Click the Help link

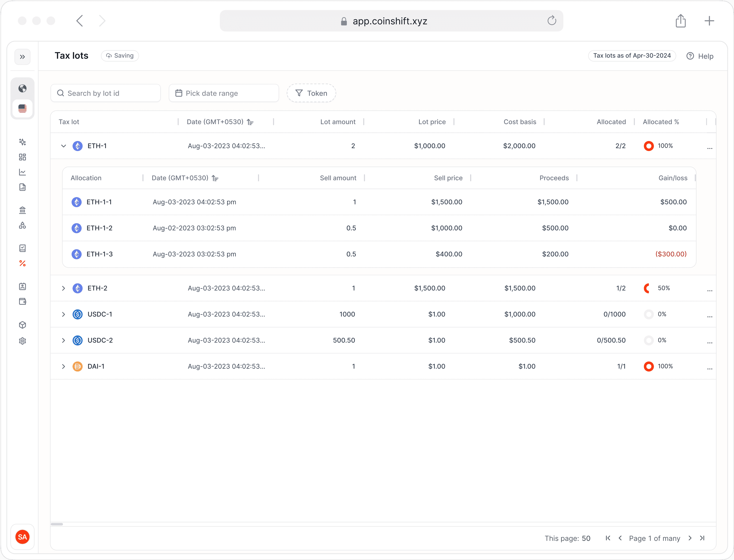[x=700, y=56]
